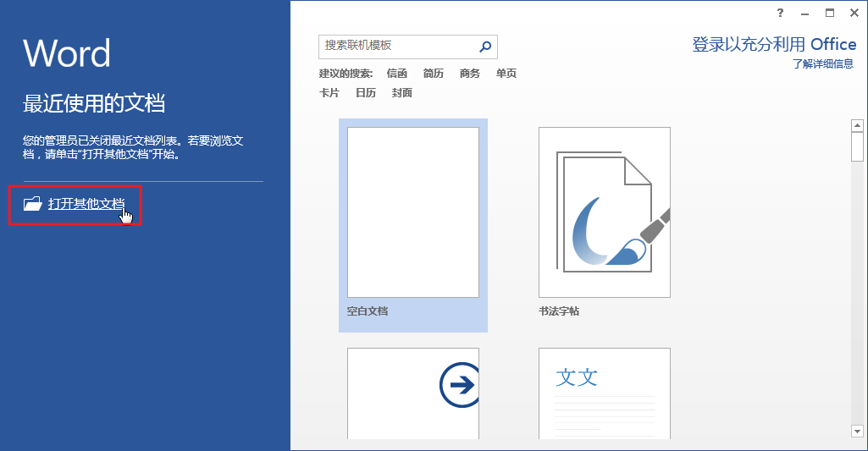Click the folder icon beside 打开其他文档
Viewport: 868px width, 451px height.
(x=33, y=204)
